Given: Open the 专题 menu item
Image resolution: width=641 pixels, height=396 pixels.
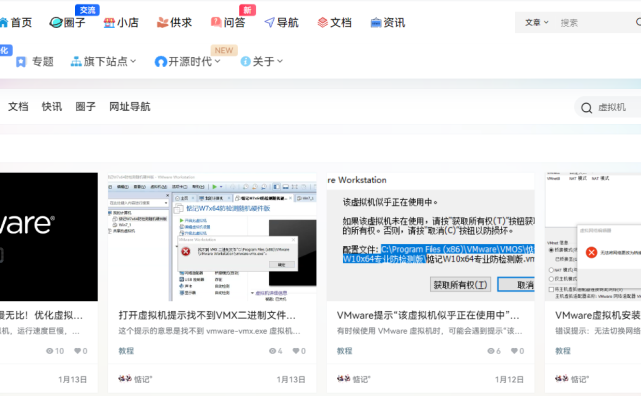Looking at the screenshot, I should (43, 62).
